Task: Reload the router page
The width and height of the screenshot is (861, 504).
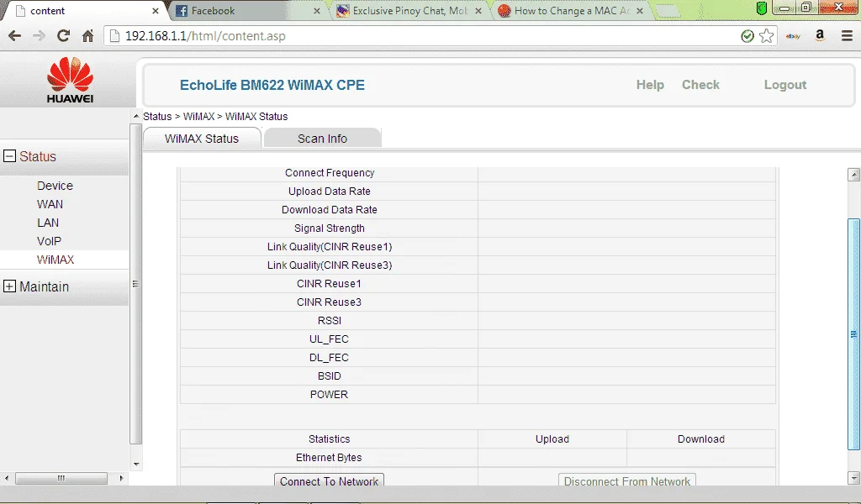Action: pos(63,36)
